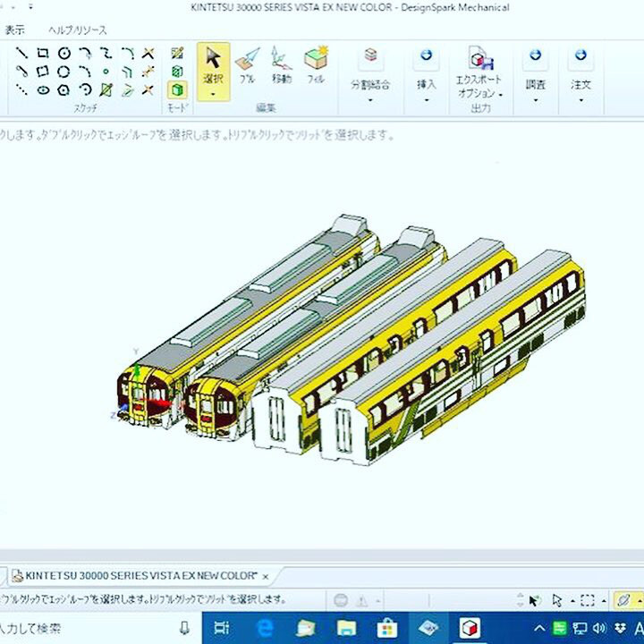The image size is (644, 644).
Task: Show hidden system tray icons
Action: click(539, 628)
